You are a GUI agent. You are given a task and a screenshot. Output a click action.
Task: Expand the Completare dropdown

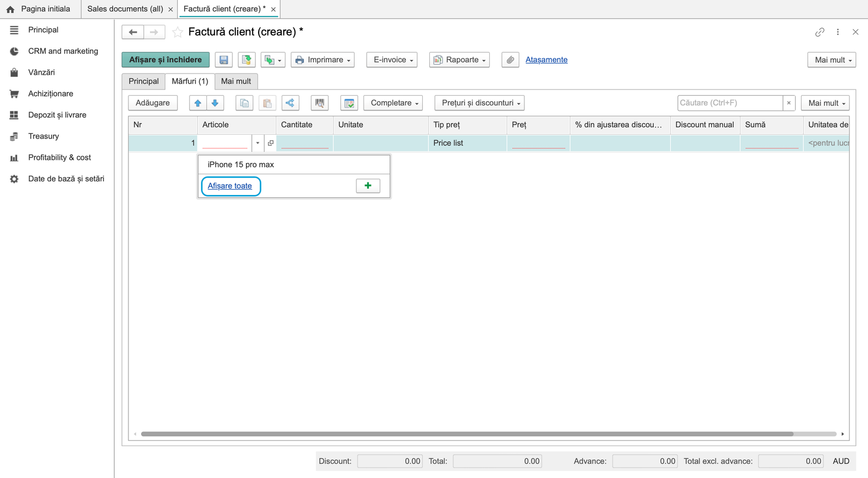[x=394, y=103]
